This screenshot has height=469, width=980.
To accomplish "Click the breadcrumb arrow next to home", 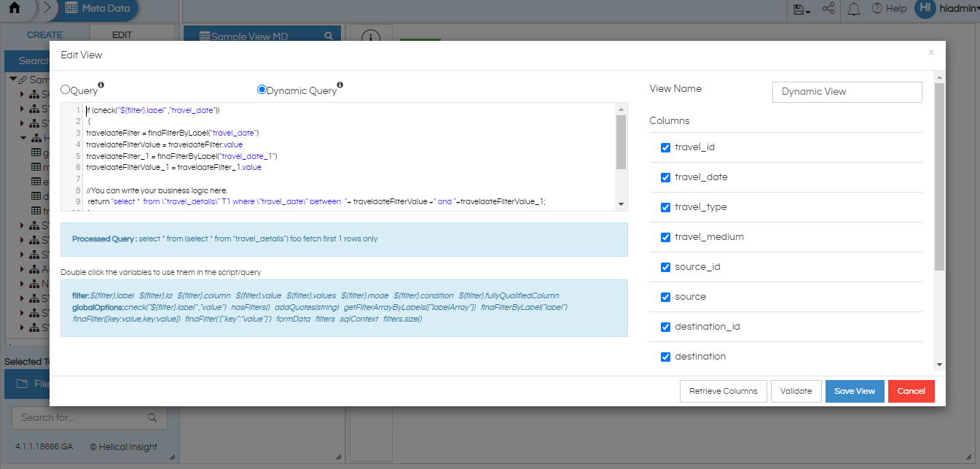I will [47, 9].
